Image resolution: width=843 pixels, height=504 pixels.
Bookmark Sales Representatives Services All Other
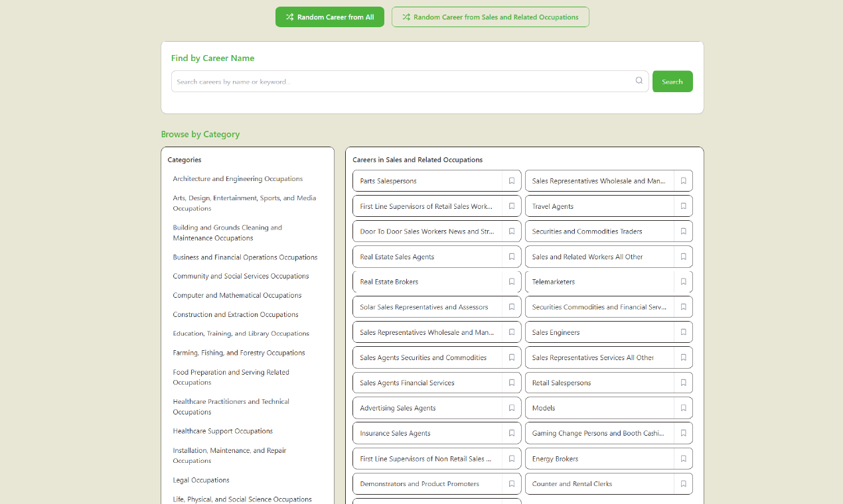[x=683, y=357]
